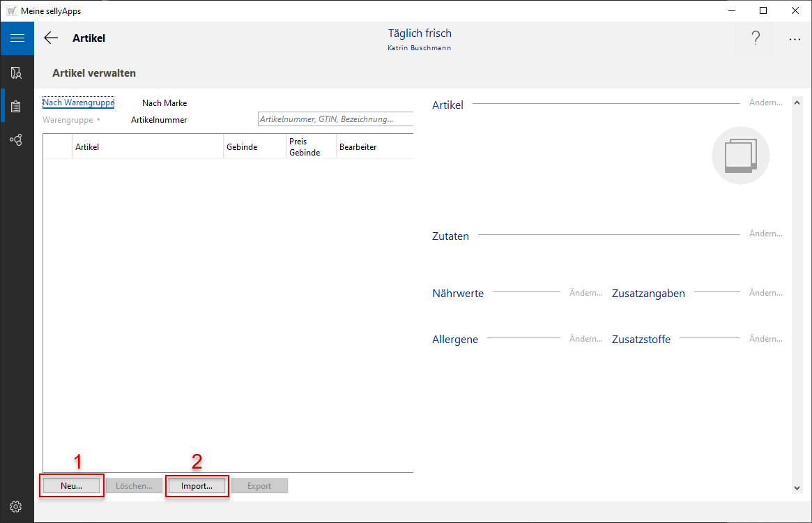This screenshot has height=523, width=812.
Task: Click the article image placeholder
Action: 740,156
